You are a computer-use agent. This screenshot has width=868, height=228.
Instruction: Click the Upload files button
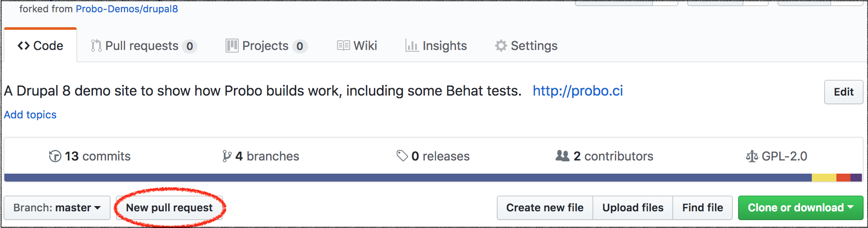pos(632,208)
